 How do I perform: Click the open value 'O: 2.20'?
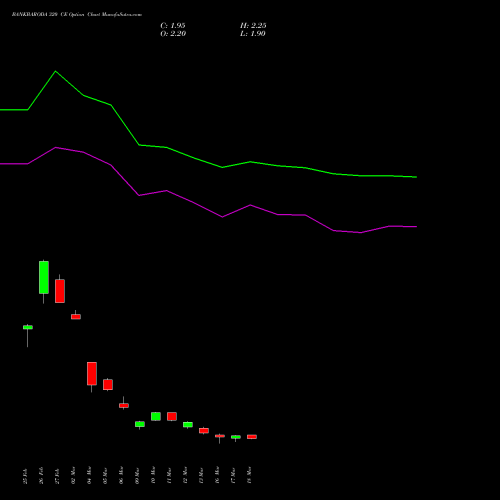173,34
